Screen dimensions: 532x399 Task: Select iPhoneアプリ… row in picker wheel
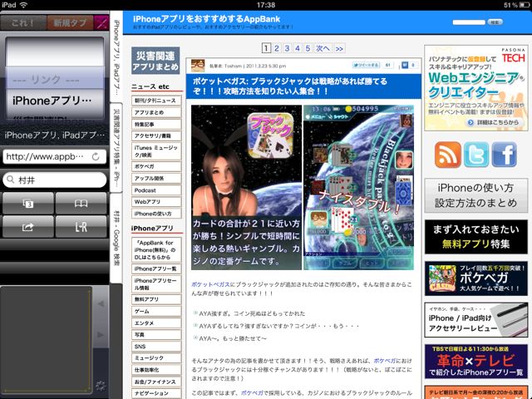[55, 101]
